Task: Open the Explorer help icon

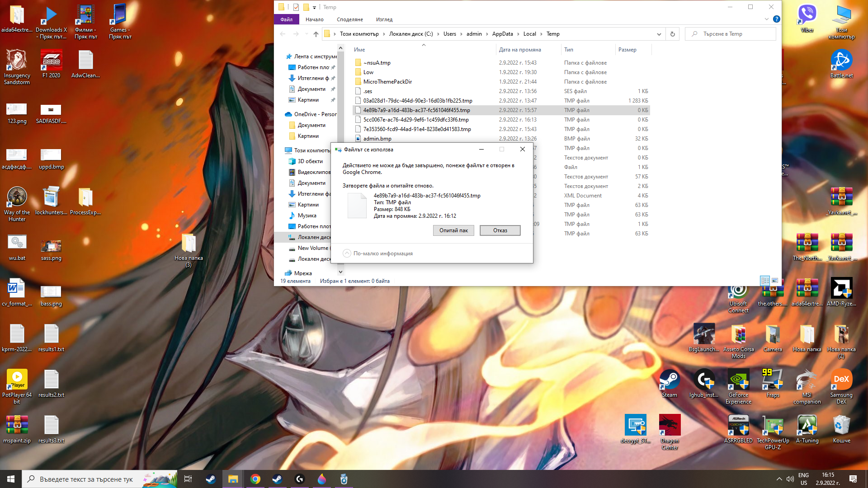Action: coord(776,19)
